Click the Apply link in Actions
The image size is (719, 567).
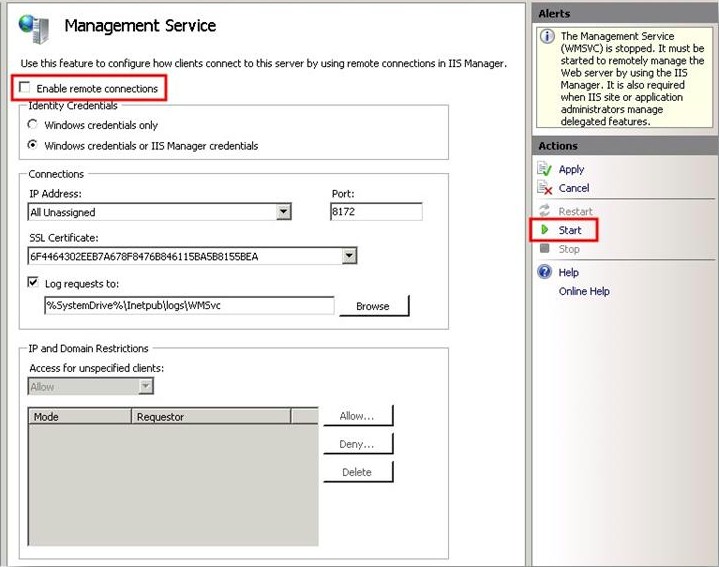point(571,170)
